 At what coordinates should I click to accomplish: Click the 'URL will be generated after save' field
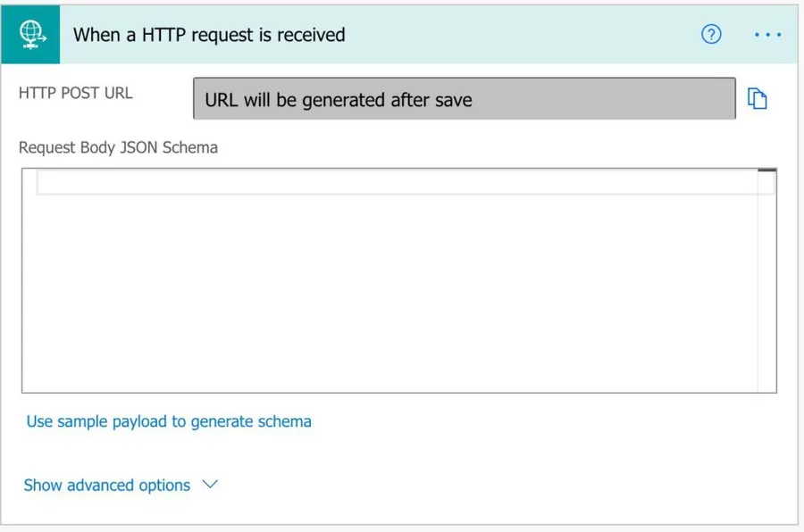point(464,99)
